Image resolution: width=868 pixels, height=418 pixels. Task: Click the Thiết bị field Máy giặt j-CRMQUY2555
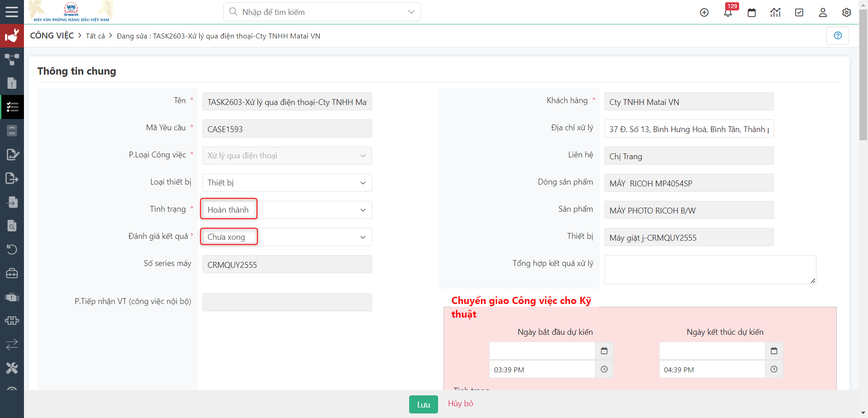click(689, 237)
